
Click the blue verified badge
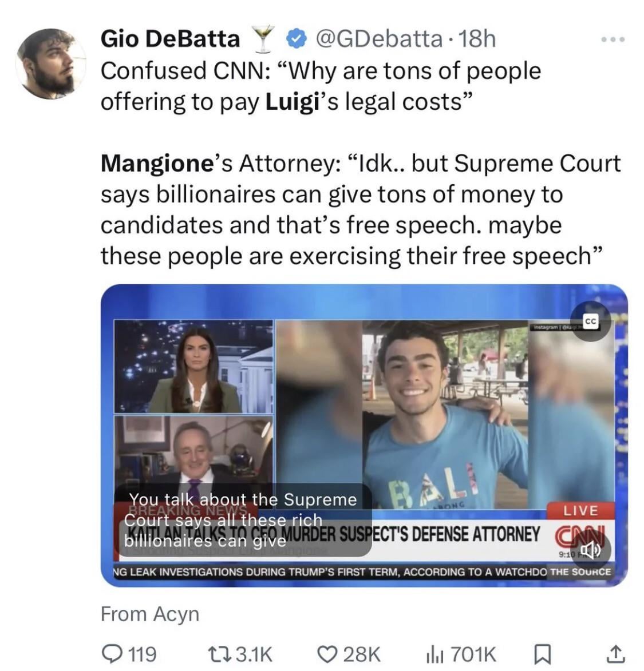tap(294, 39)
